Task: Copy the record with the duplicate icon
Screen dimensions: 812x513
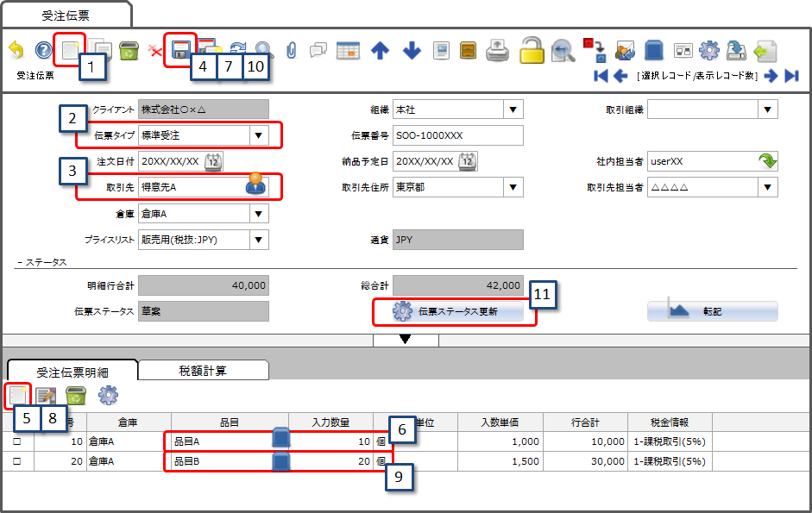Action: pyautogui.click(x=100, y=50)
